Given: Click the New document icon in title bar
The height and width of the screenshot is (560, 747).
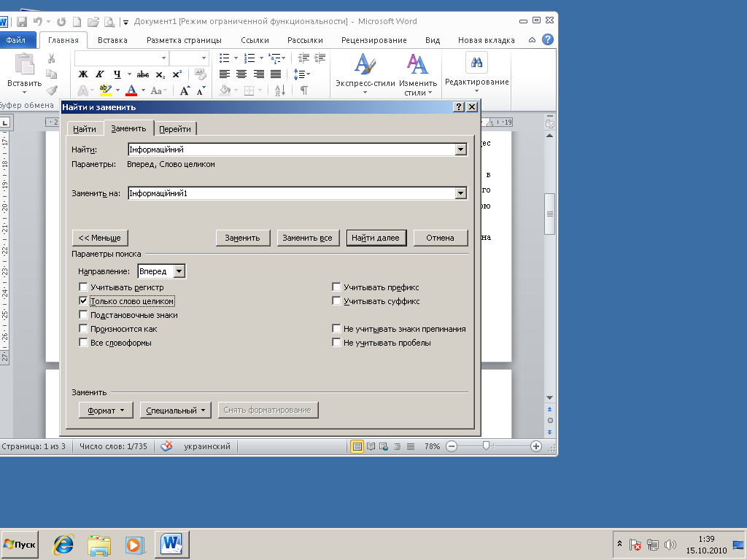Looking at the screenshot, I should pos(77,21).
